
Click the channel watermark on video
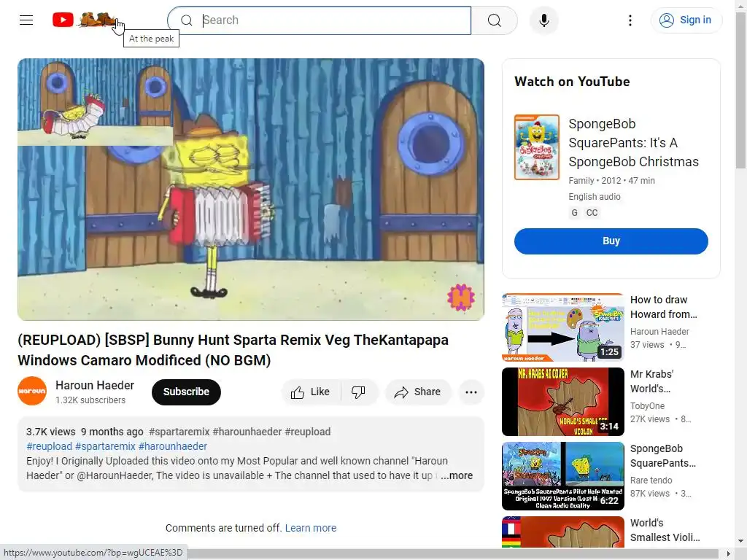click(x=461, y=297)
